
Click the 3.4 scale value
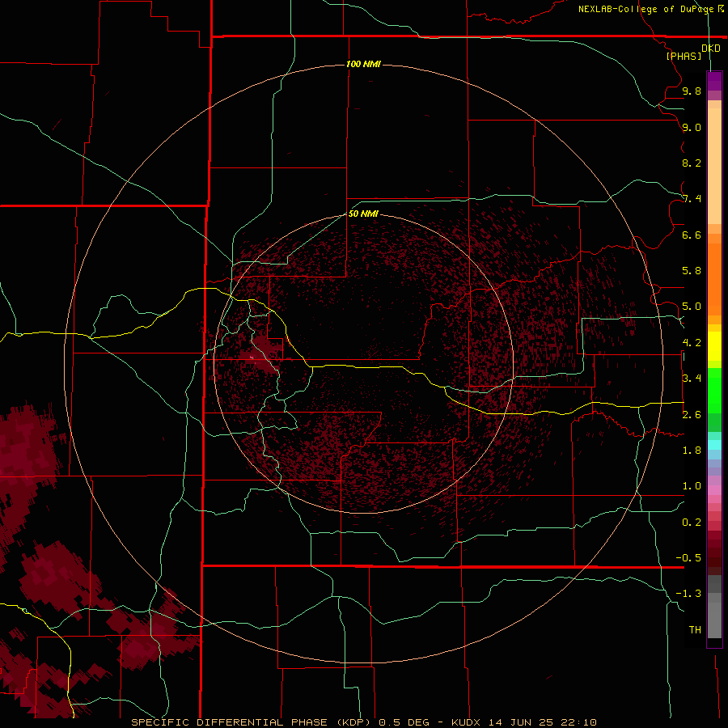pos(692,379)
